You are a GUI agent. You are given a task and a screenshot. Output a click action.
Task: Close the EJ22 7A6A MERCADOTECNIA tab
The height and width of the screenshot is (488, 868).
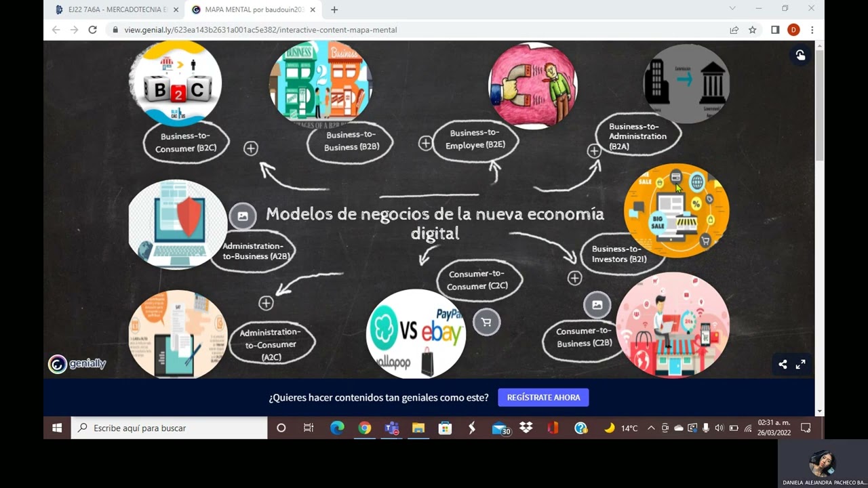point(176,9)
